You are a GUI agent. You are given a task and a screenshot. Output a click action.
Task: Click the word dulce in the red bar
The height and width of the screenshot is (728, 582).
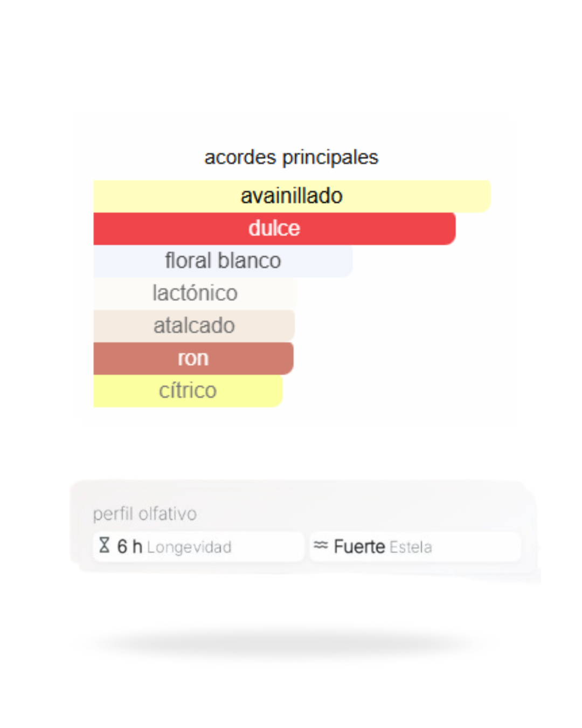274,229
